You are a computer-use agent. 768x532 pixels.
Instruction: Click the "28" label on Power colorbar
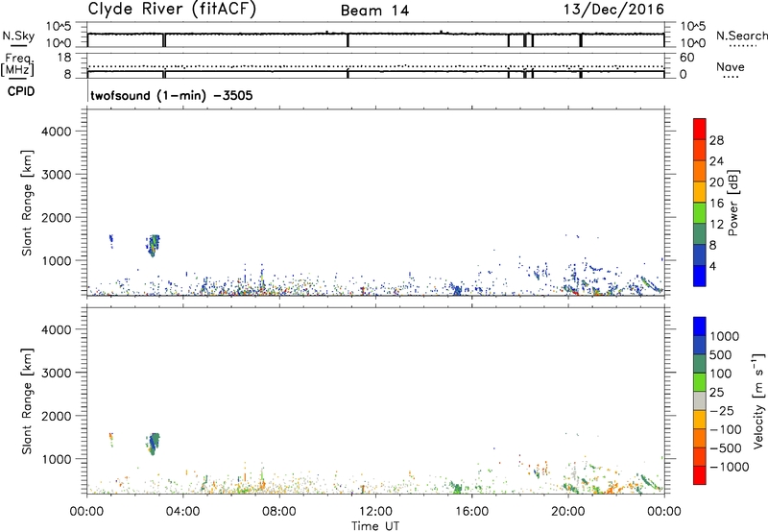click(x=716, y=140)
